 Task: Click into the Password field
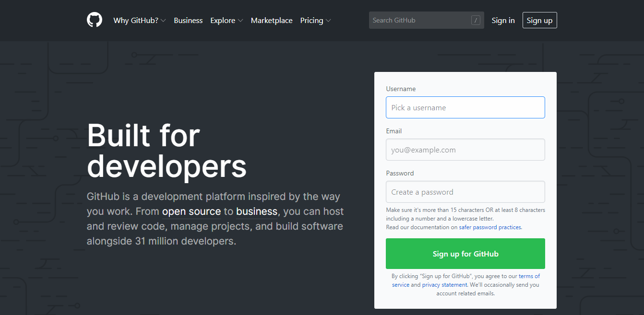click(465, 192)
